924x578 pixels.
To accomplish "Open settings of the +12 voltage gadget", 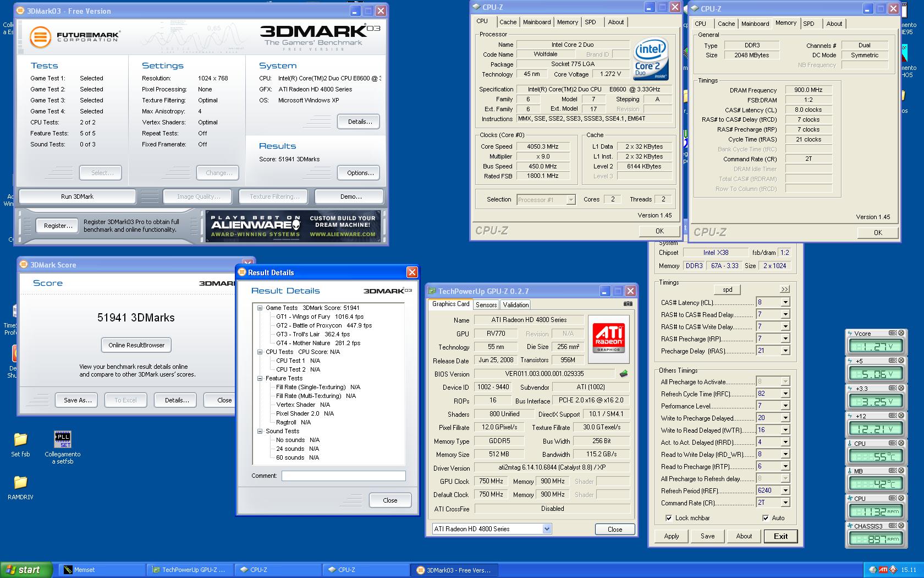I will (894, 416).
